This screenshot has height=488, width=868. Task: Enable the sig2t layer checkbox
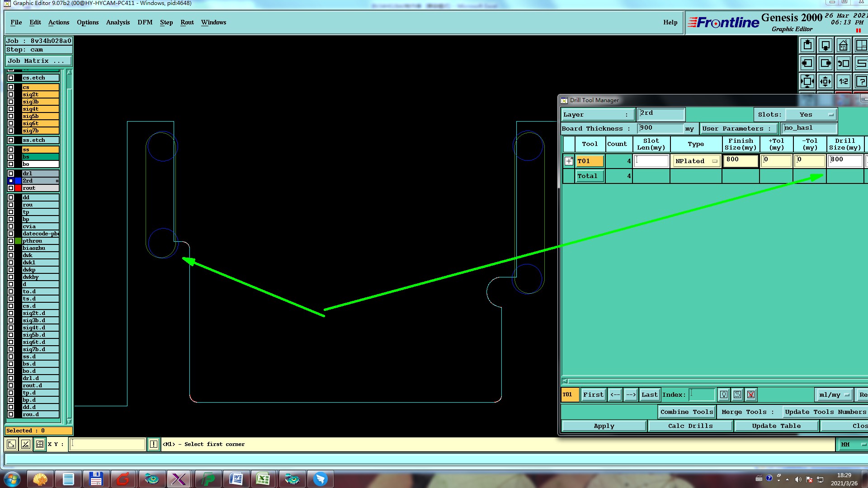click(x=11, y=94)
